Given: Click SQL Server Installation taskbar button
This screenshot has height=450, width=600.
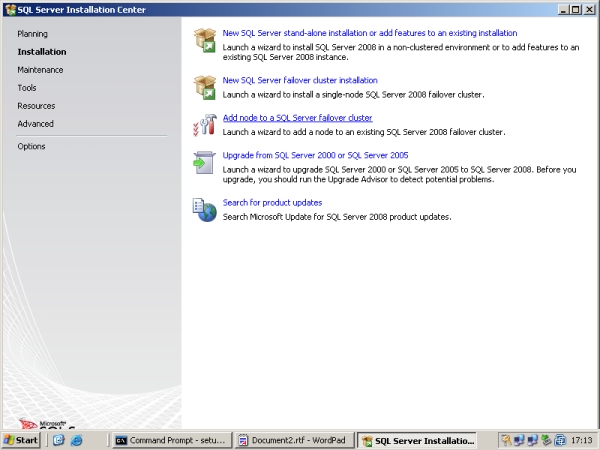Looking at the screenshot, I should coord(417,440).
